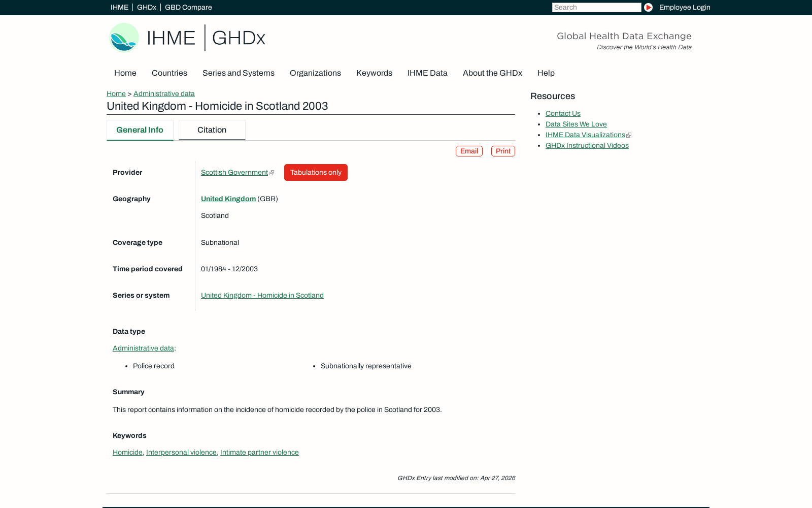Open the IHME Data menu
812x508 pixels.
(427, 73)
